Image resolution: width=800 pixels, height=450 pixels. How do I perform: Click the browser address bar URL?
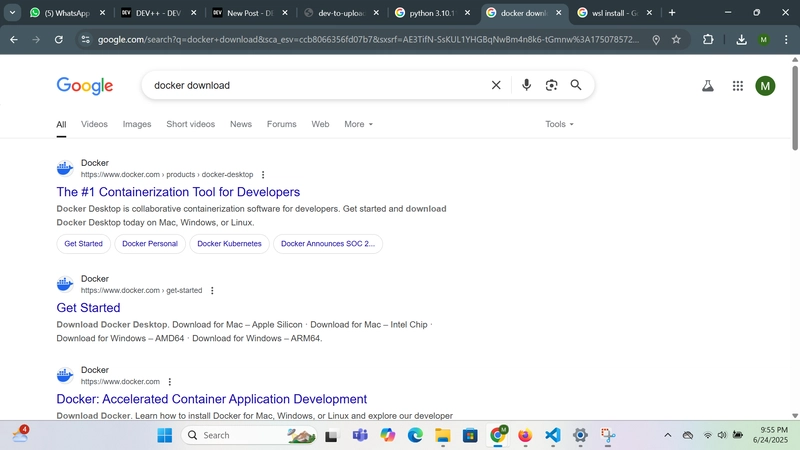pyautogui.click(x=368, y=39)
